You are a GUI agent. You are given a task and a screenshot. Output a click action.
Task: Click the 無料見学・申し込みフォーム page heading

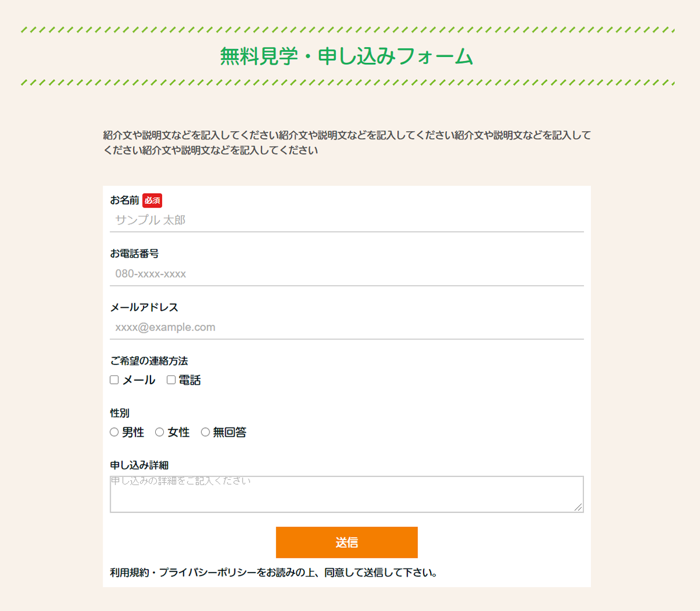pyautogui.click(x=346, y=57)
